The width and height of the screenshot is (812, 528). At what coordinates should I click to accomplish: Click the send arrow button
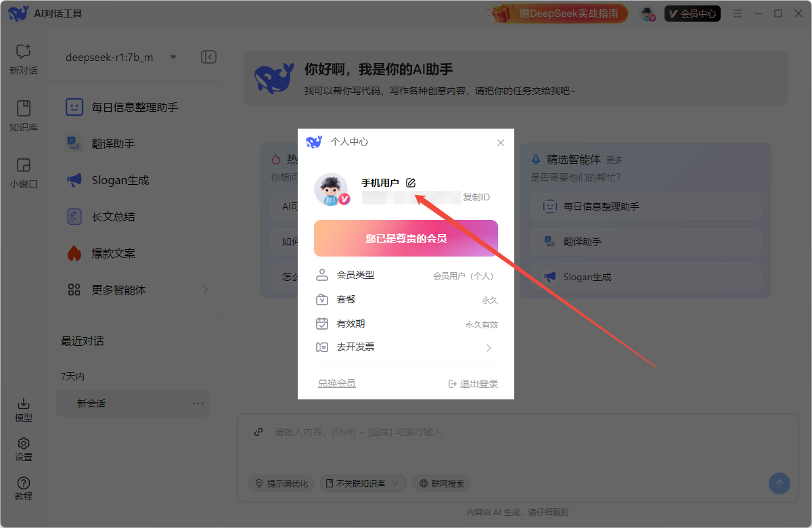click(x=779, y=483)
